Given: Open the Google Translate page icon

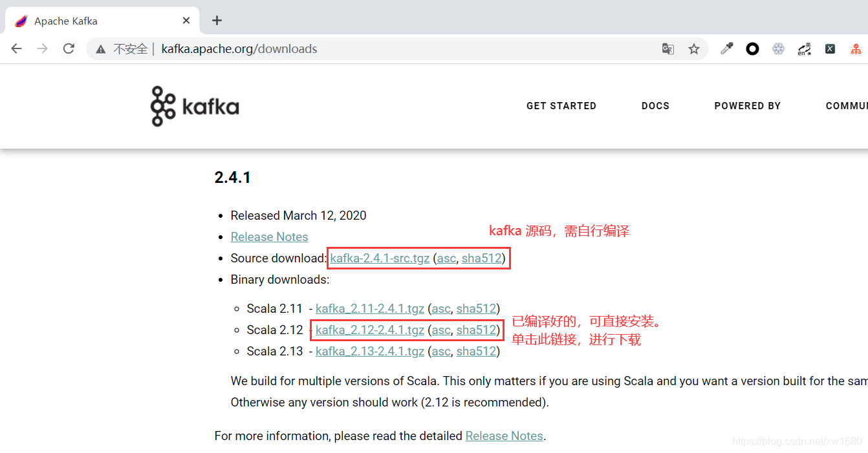Looking at the screenshot, I should pyautogui.click(x=668, y=48).
